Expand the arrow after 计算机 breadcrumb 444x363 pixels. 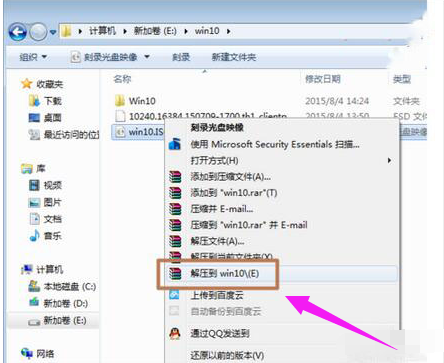coord(125,31)
